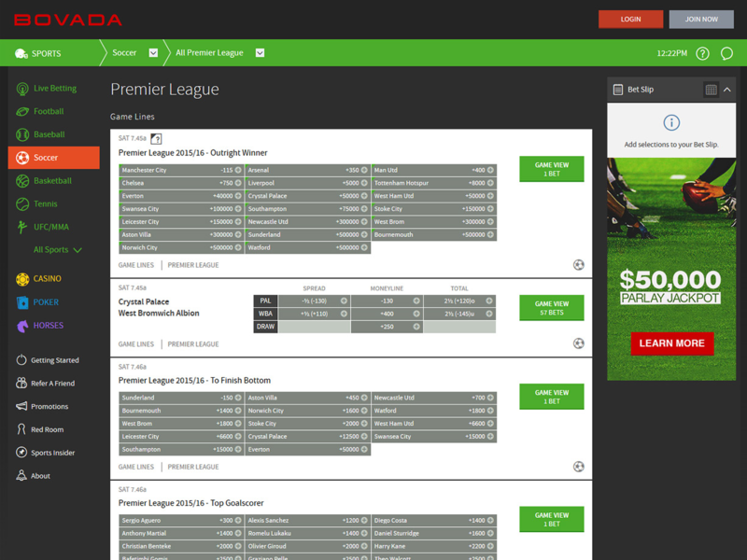Click the red Login button
The image size is (747, 560).
pyautogui.click(x=631, y=20)
